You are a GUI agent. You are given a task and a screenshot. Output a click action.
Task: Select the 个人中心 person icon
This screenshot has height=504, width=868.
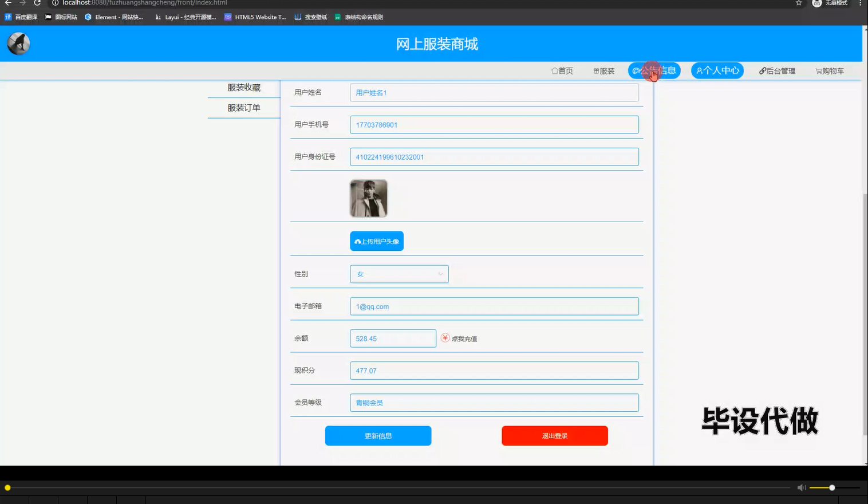pyautogui.click(x=700, y=70)
